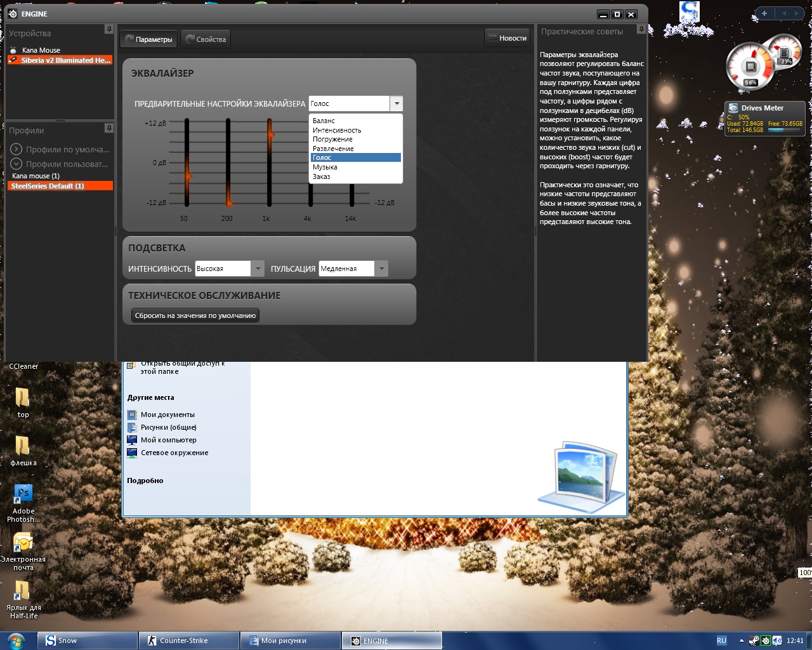The width and height of the screenshot is (812, 650).
Task: Open Сетевое окружение link in folder window
Action: [x=174, y=453]
